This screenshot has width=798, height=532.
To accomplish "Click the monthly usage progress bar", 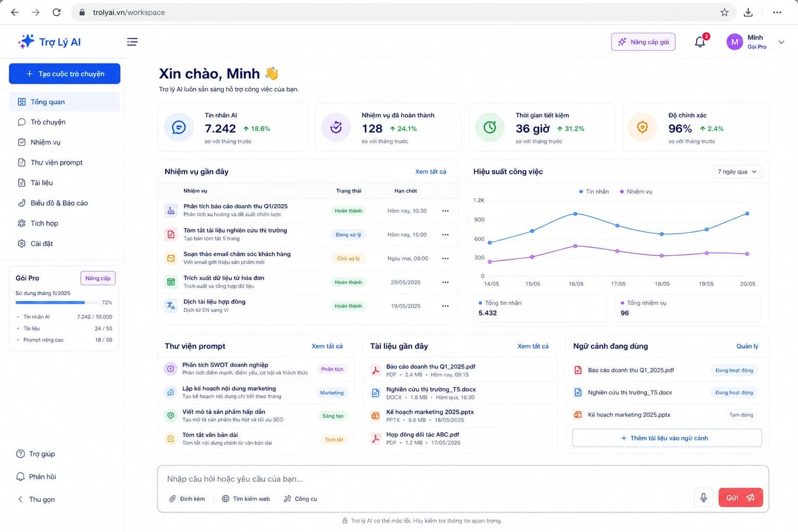I will (x=57, y=302).
